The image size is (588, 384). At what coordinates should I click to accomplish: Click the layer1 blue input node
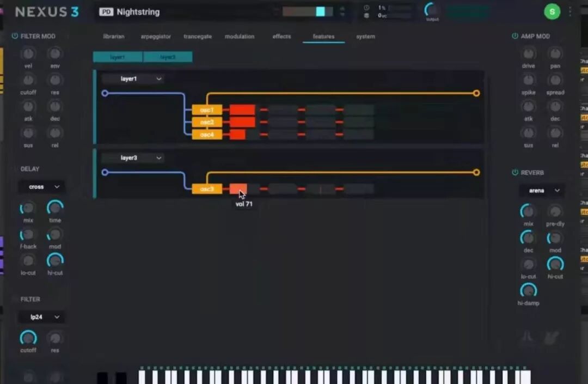(x=105, y=93)
